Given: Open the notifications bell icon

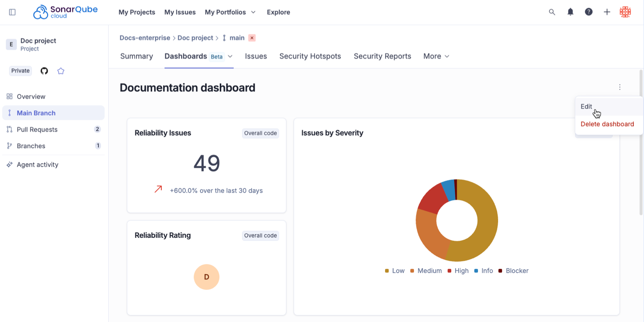Looking at the screenshot, I should [570, 12].
